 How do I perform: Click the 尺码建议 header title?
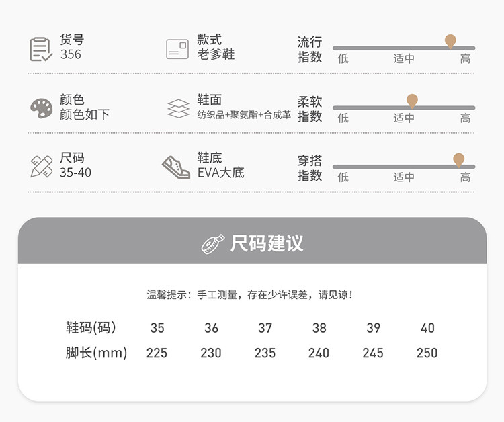pos(267,243)
